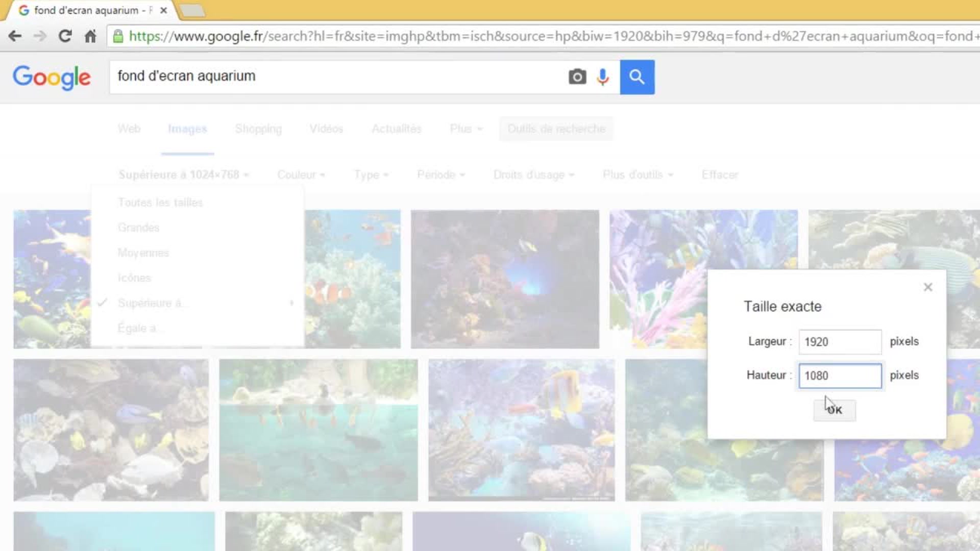Click the camera search-by-image icon
Screen dimensions: 980x551
[577, 77]
